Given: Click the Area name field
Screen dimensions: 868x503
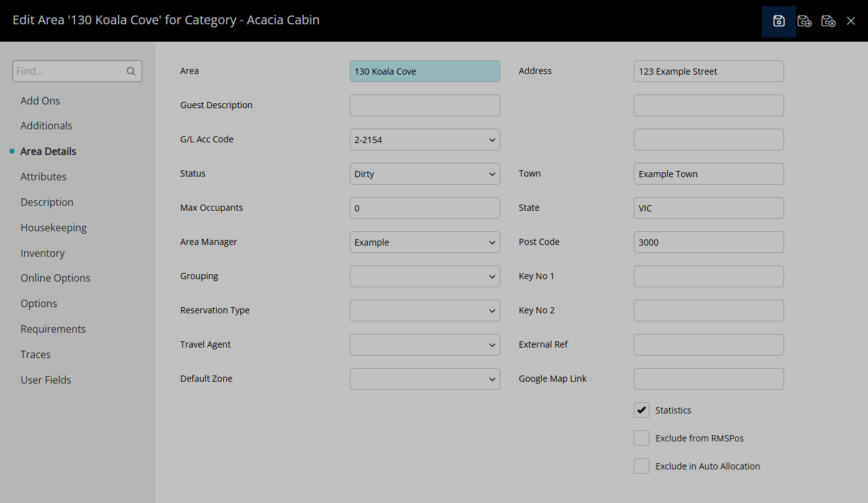Looking at the screenshot, I should pyautogui.click(x=425, y=72).
